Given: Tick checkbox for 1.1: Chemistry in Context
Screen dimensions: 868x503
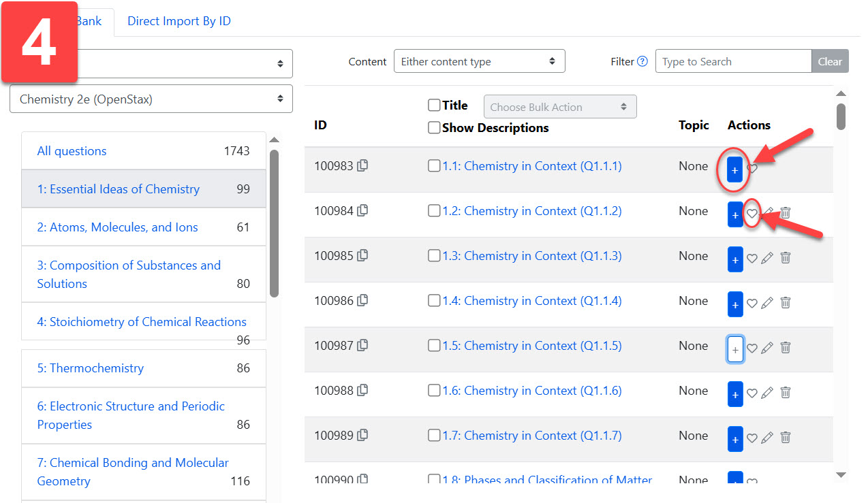Looking at the screenshot, I should (434, 165).
